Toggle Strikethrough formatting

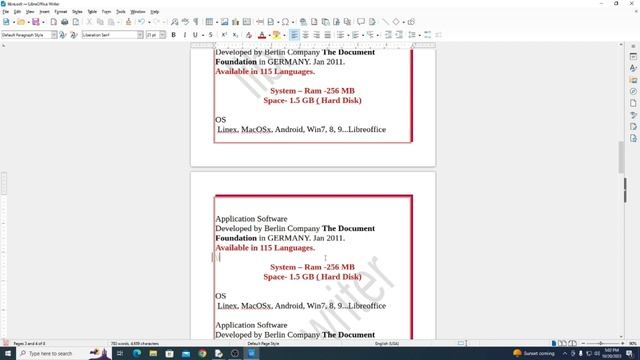(211, 35)
